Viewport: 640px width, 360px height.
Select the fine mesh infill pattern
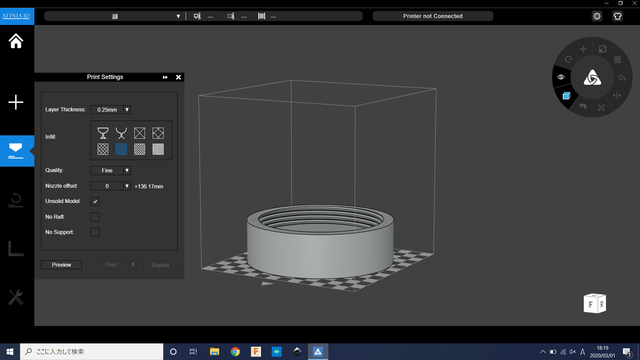pos(140,149)
